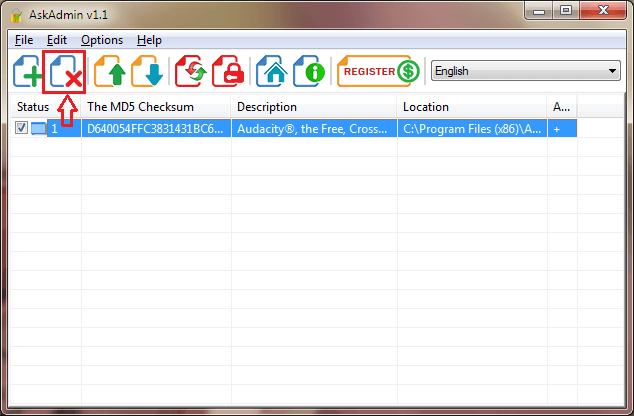Image resolution: width=634 pixels, height=416 pixels.
Task: Click the red padlock password icon
Action: click(x=227, y=73)
